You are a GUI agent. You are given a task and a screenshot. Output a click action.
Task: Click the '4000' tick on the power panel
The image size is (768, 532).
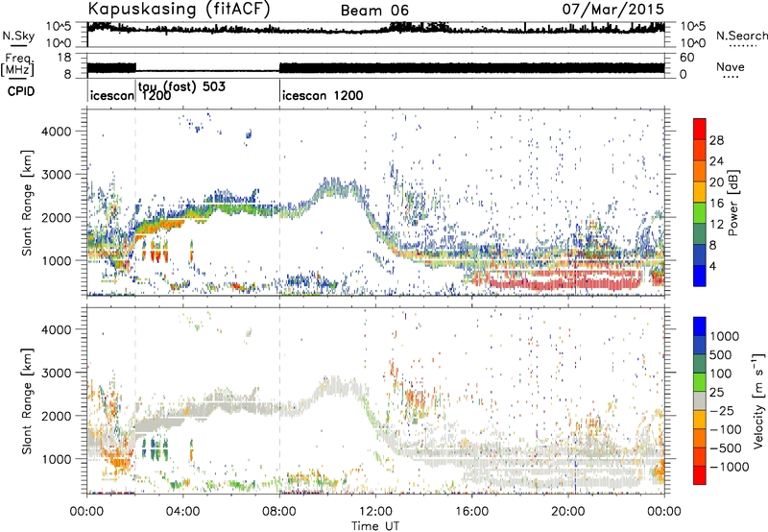tap(57, 132)
